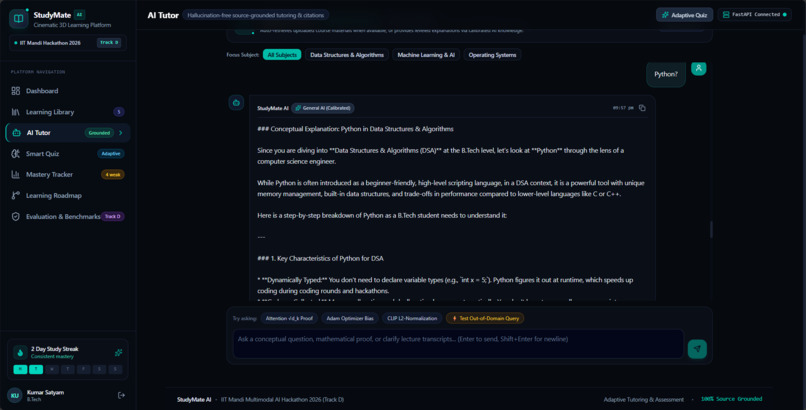Click the IIT Mandi Hackathon 2026 label

click(50, 43)
